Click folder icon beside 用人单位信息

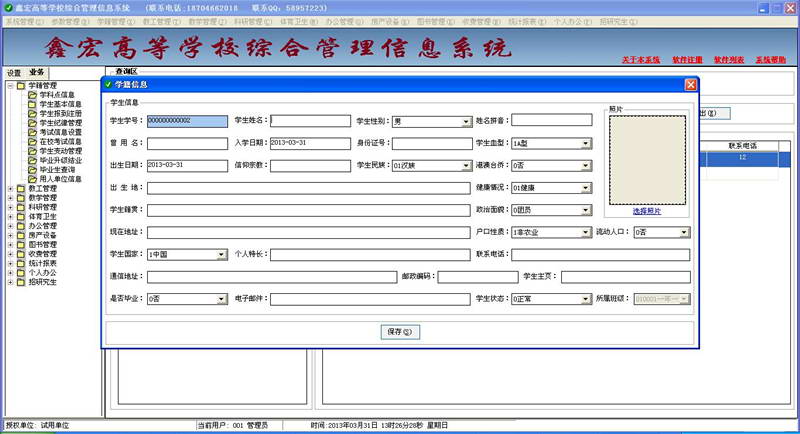[x=32, y=179]
